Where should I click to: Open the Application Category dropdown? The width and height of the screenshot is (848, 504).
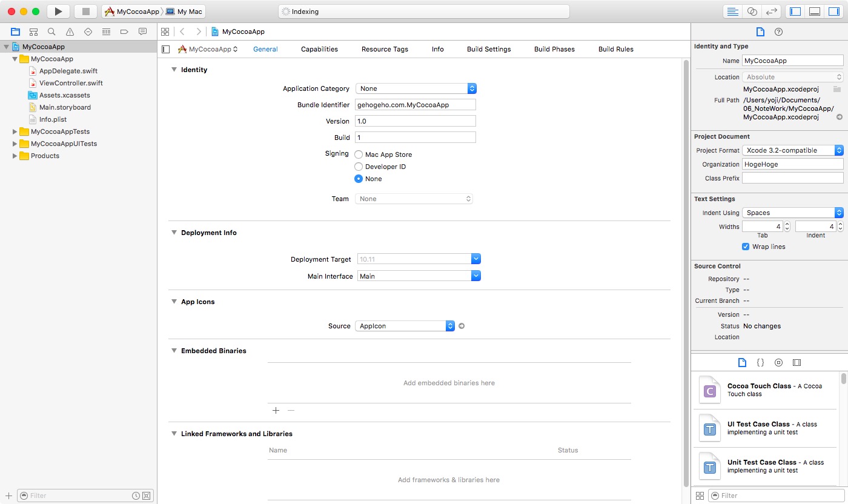416,88
